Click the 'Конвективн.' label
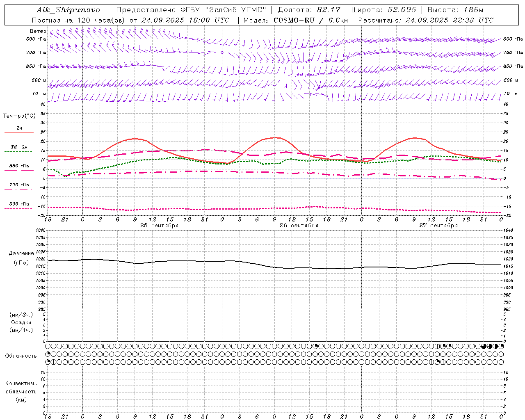This screenshot has height=420, width=525. [21, 383]
